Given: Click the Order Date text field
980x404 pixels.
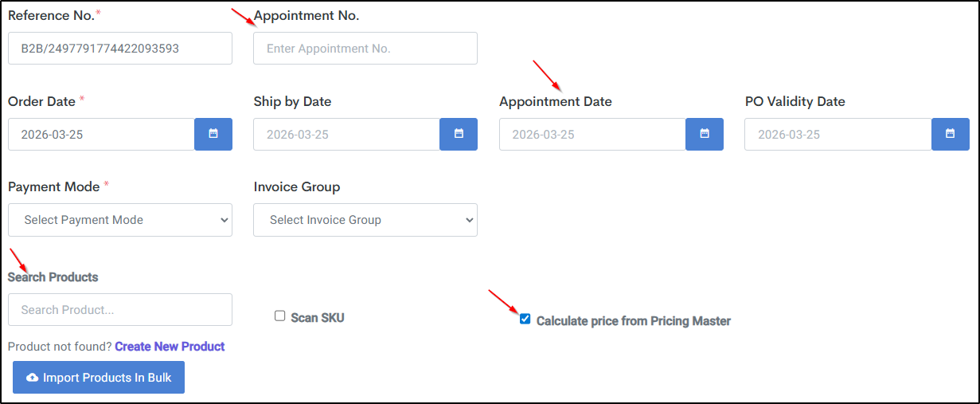Looking at the screenshot, I should point(101,135).
